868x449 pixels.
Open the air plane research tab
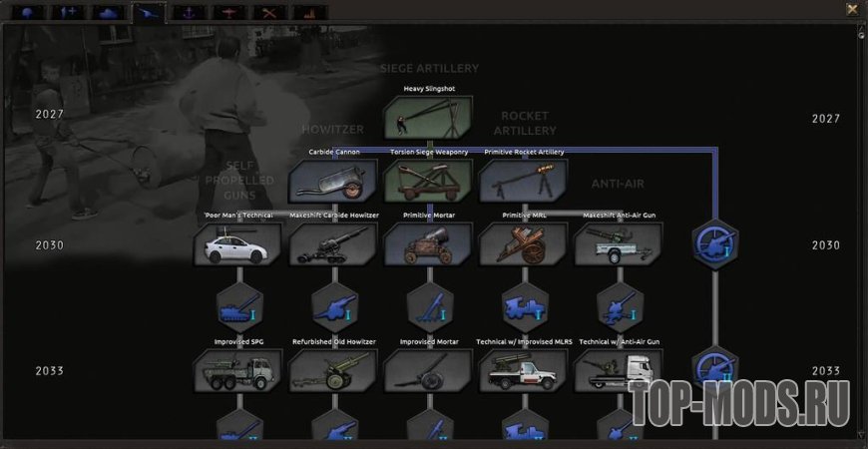click(x=228, y=13)
